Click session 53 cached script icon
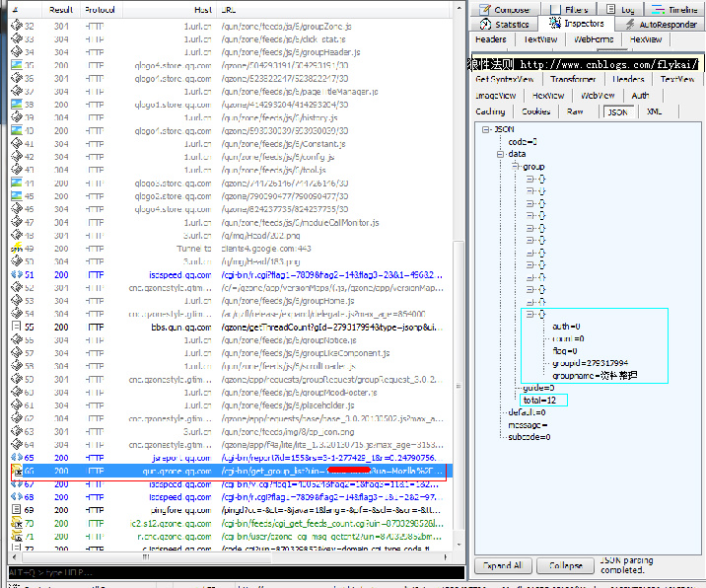Image resolution: width=706 pixels, height=588 pixels. pyautogui.click(x=17, y=300)
